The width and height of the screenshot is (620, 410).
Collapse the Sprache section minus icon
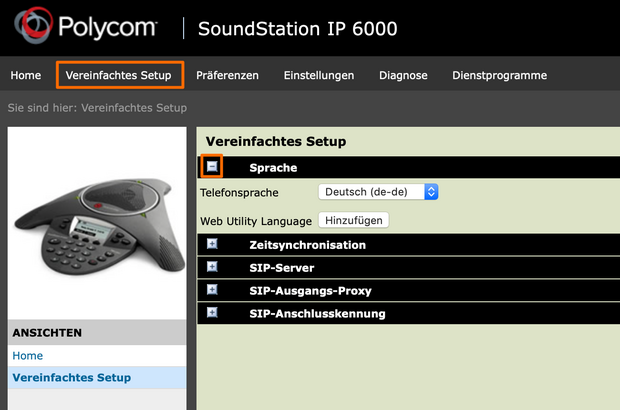pyautogui.click(x=211, y=167)
